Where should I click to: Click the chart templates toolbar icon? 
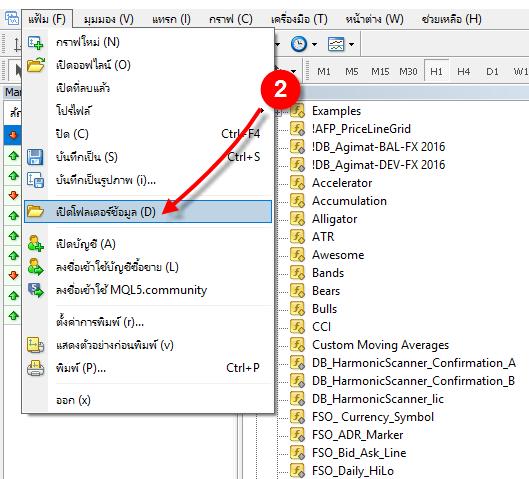click(336, 44)
